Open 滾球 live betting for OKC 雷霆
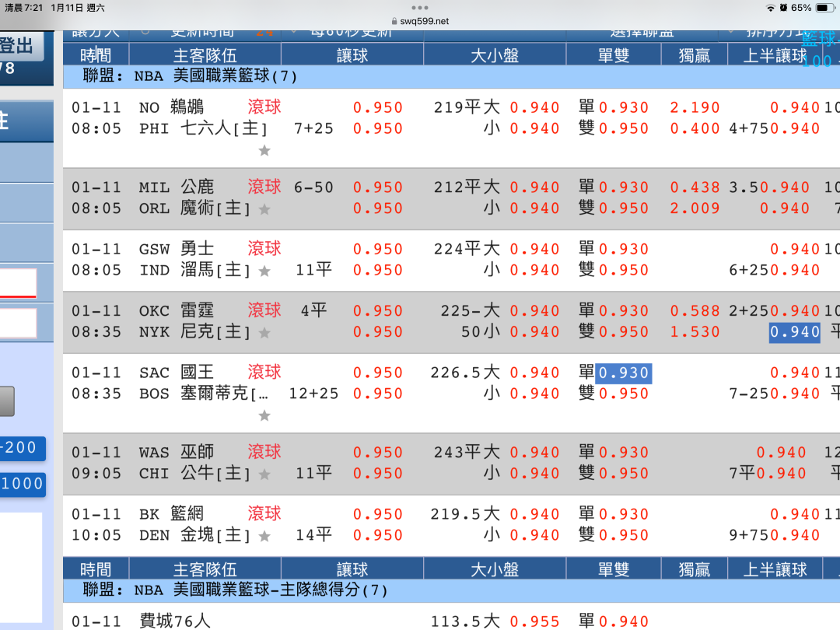 click(x=264, y=310)
